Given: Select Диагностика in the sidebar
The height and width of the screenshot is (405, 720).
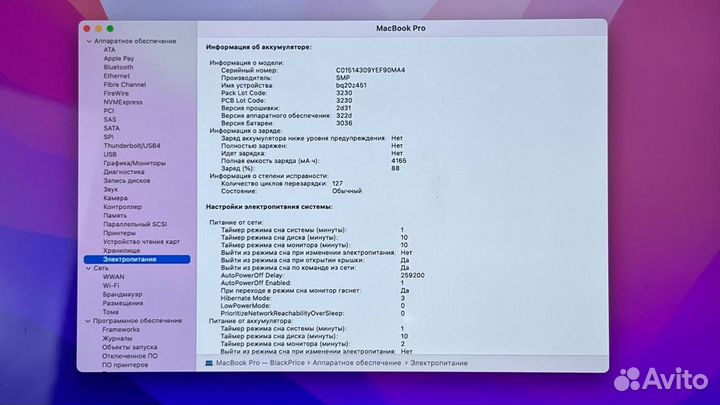Looking at the screenshot, I should pos(124,172).
